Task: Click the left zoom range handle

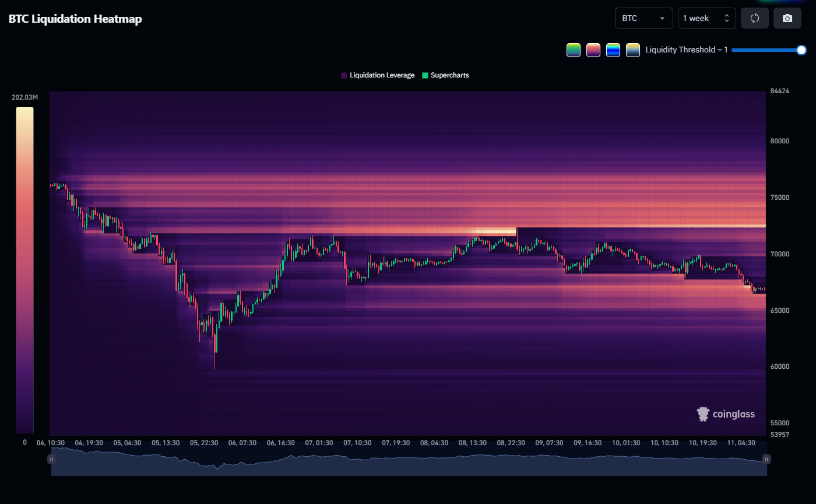Action: point(51,459)
